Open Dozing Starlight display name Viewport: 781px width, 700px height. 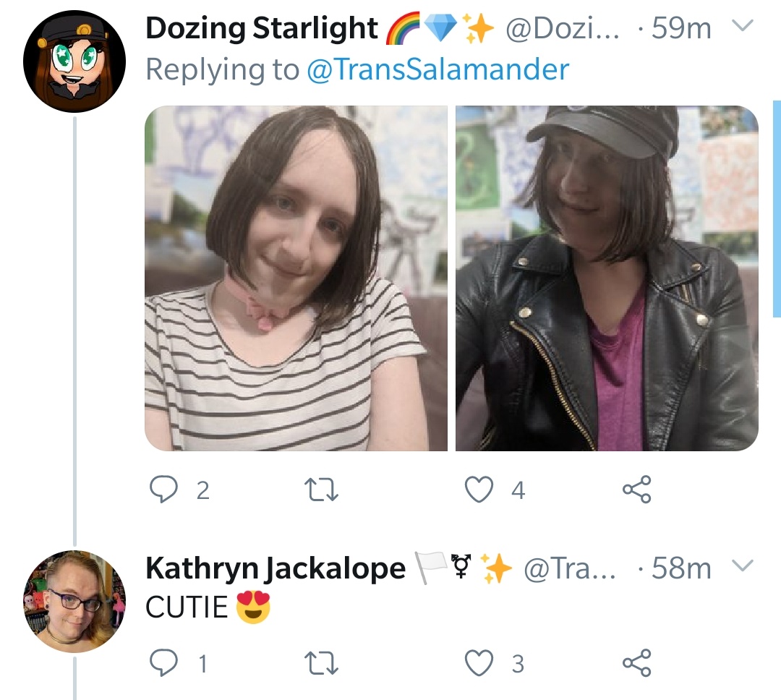(262, 28)
